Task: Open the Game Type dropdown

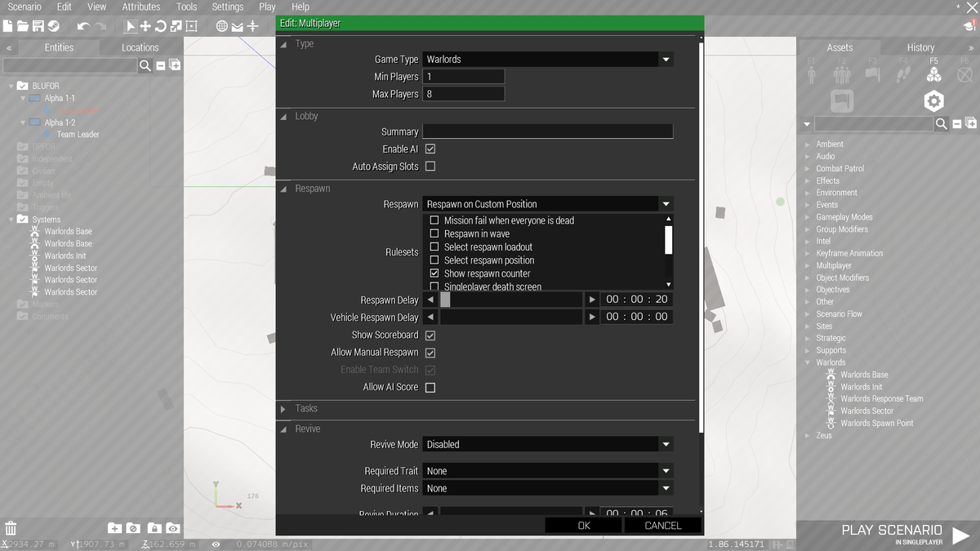Action: 666,59
